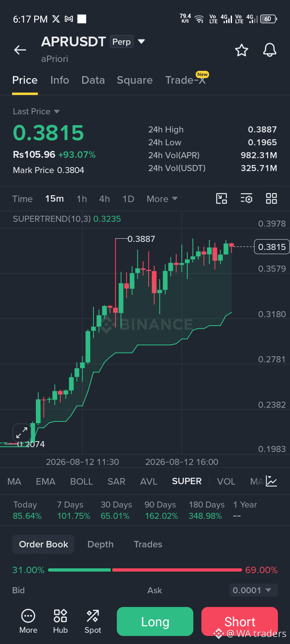This screenshot has width=290, height=644.
Task: Tap the bid/ask ratio bar
Action: click(145, 570)
